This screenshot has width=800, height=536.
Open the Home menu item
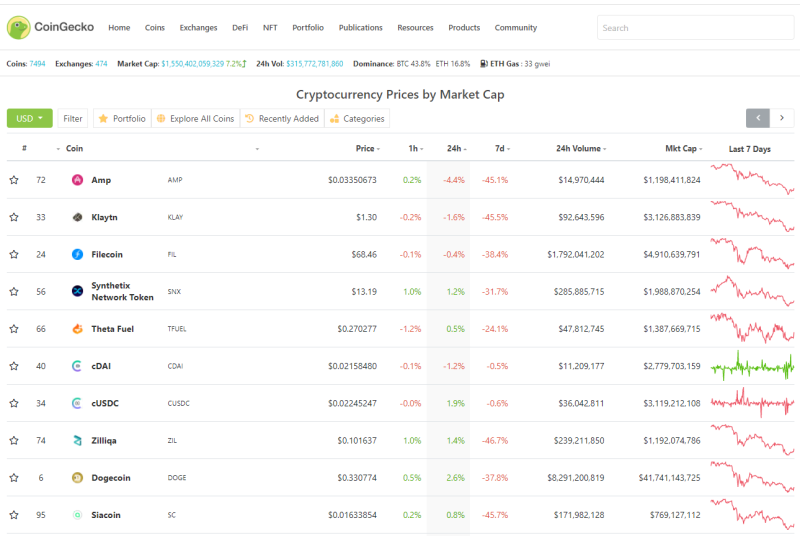(x=119, y=28)
